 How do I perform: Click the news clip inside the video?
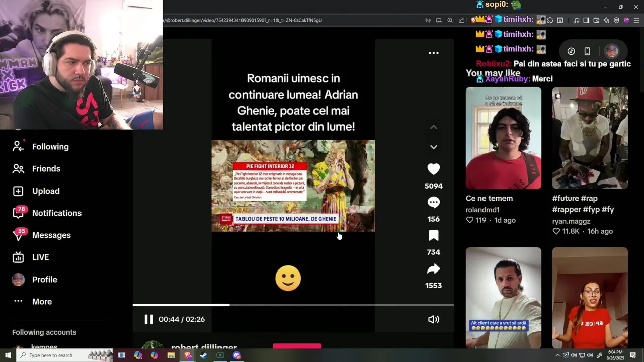[x=293, y=186]
